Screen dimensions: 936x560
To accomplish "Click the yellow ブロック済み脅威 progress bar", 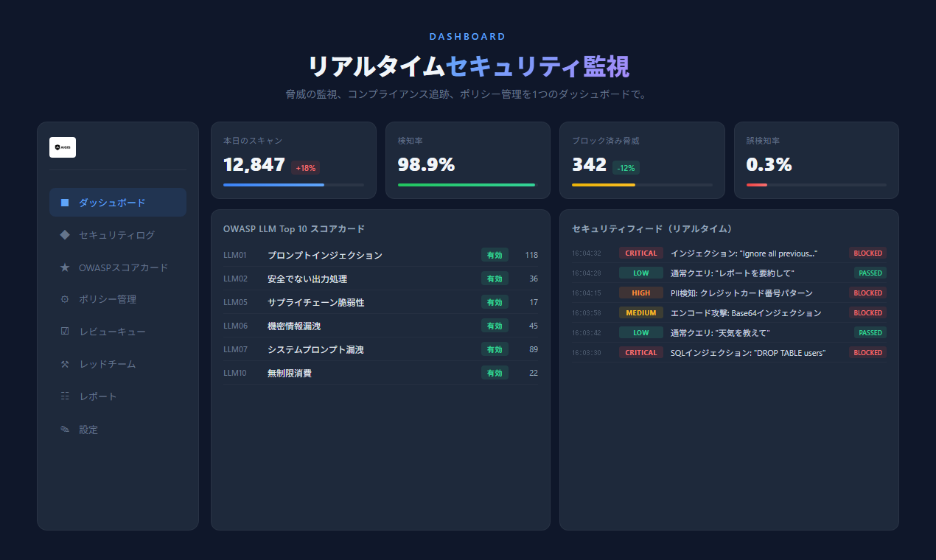I will (604, 185).
